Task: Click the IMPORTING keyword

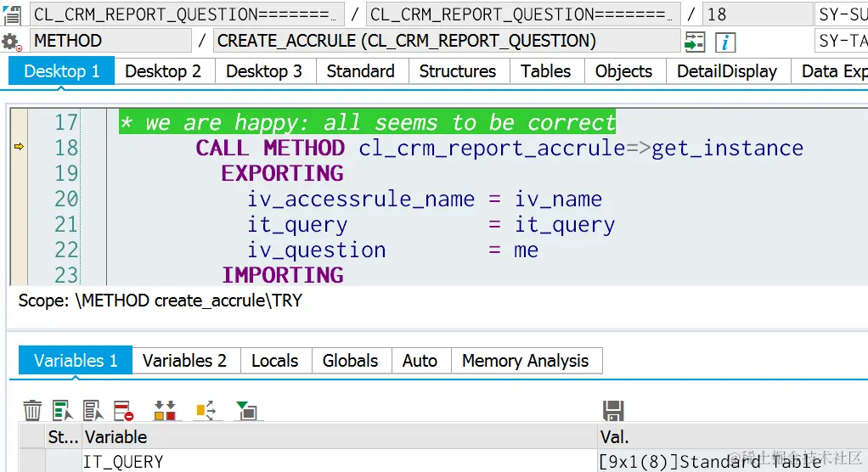Action: point(282,275)
